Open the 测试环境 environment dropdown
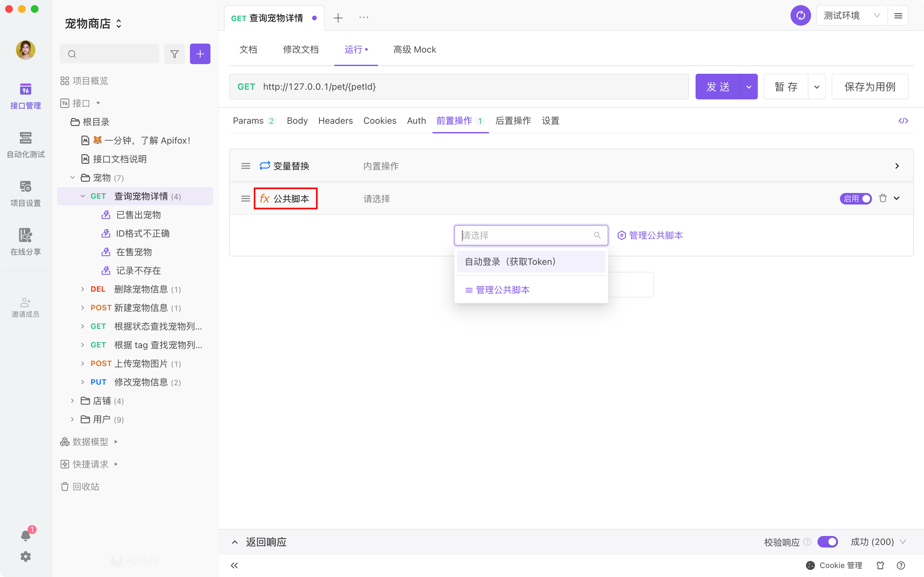Screen dimensions: 924x577 click(851, 16)
